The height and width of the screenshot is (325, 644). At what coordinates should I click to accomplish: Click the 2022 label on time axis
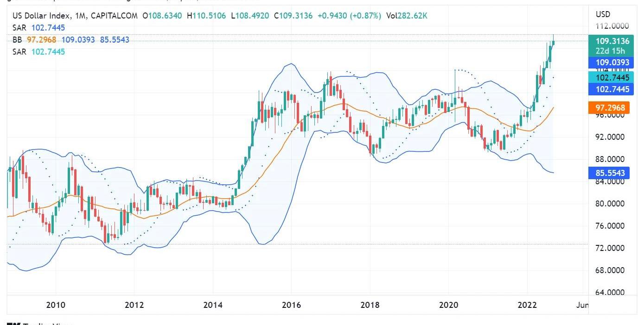coord(527,305)
